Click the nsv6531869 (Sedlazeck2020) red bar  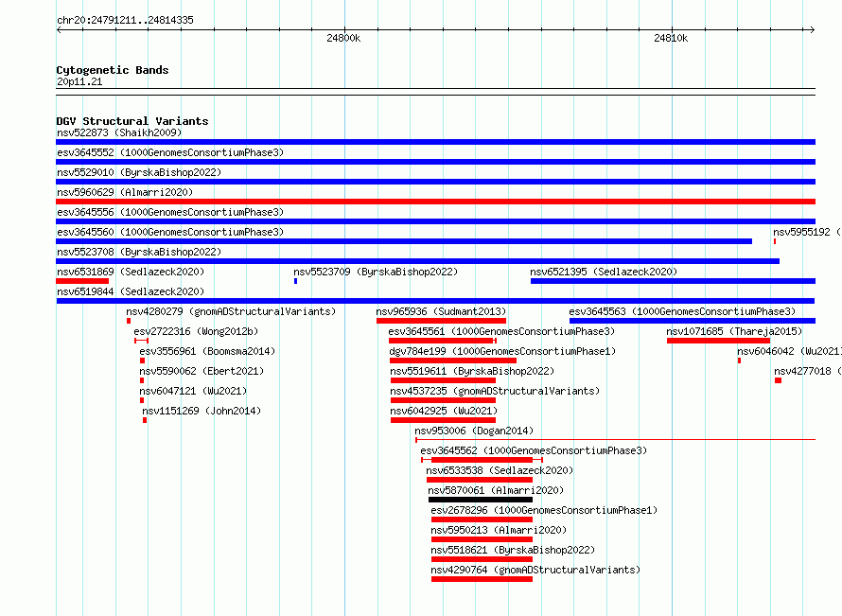(82, 281)
